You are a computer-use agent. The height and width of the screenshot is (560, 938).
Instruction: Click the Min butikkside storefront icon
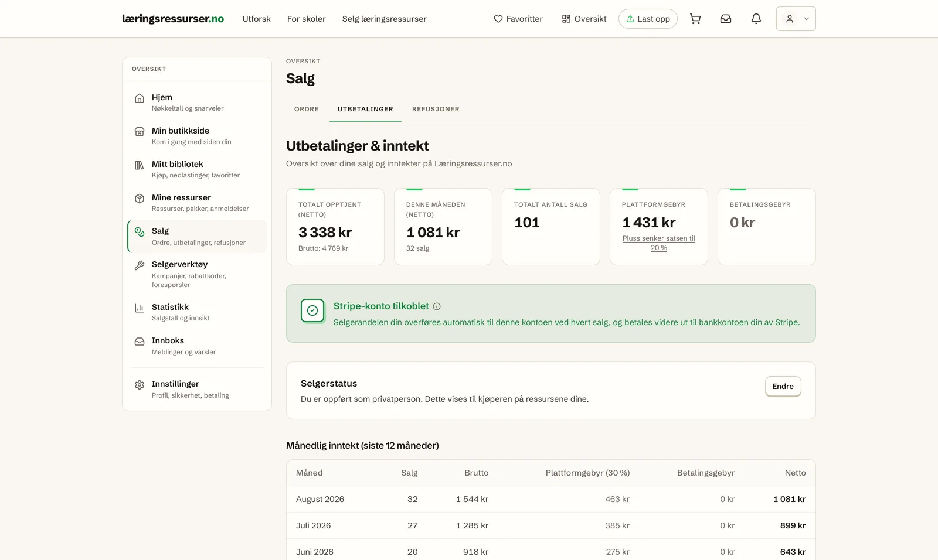coord(140,131)
